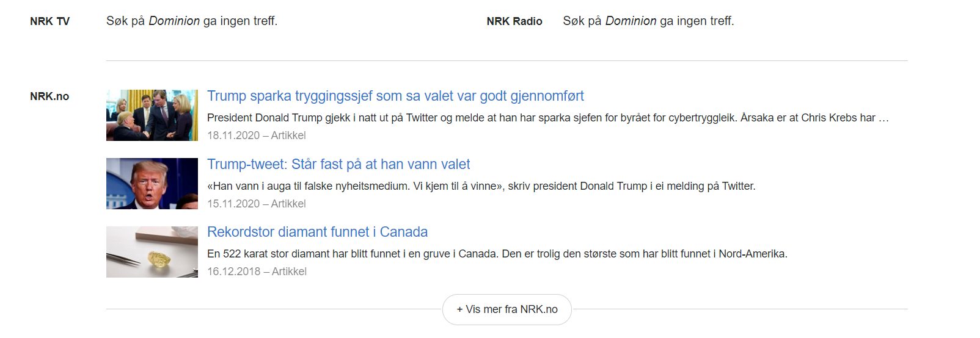Click italic Dominion in the NRK TV message
Image resolution: width=980 pixels, height=338 pixels.
pos(174,21)
